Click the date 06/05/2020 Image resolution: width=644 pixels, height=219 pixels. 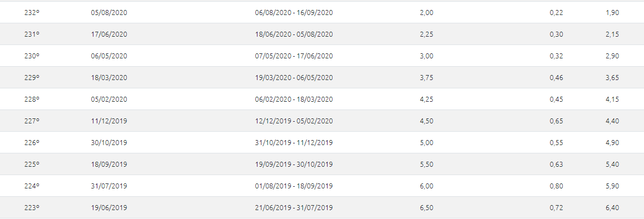coord(109,56)
